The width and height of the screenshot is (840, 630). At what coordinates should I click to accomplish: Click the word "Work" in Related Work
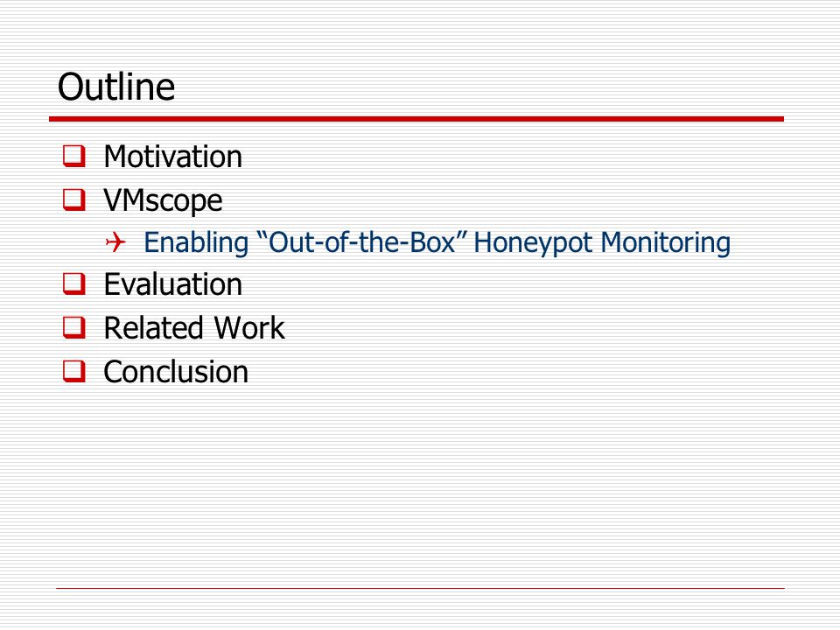(x=249, y=328)
